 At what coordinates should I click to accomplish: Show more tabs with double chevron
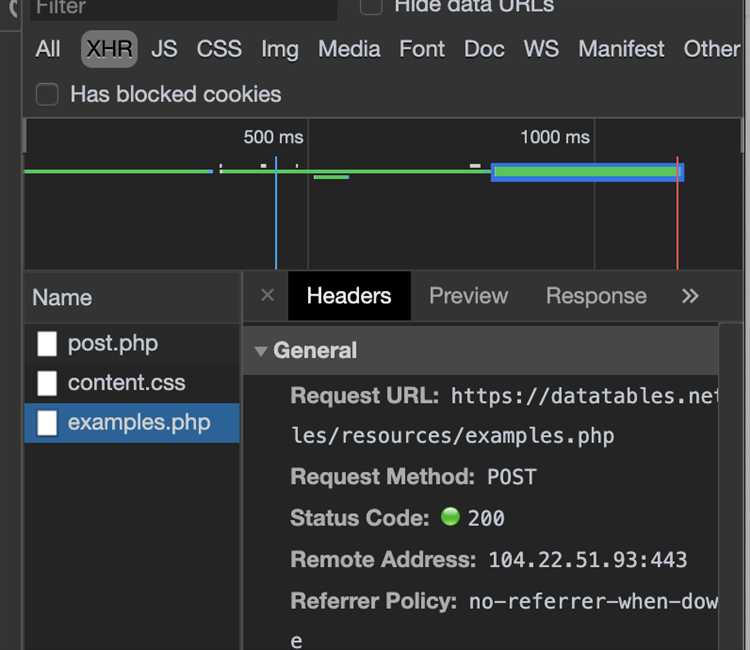(x=690, y=296)
